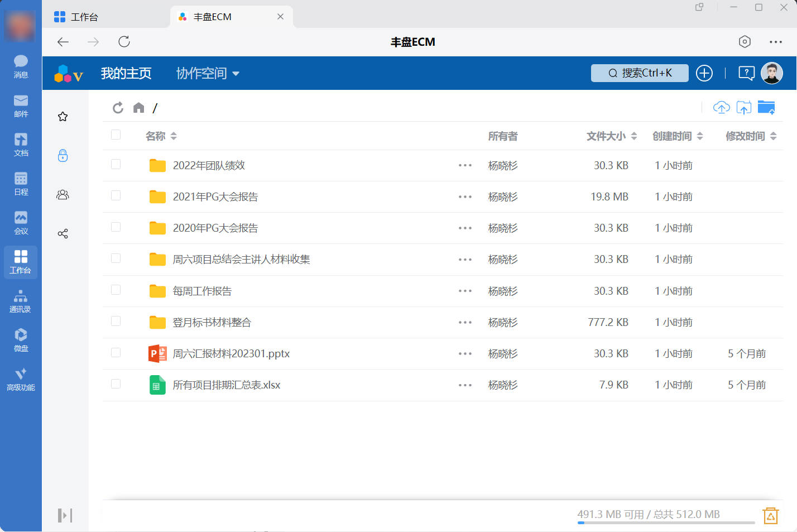This screenshot has width=797, height=532.
Task: Refresh the file list icon
Action: tap(118, 108)
